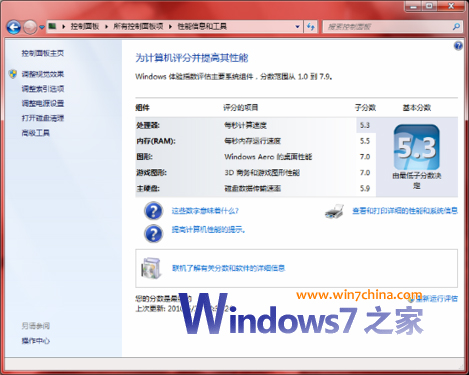Maximize the window

click(x=430, y=6)
